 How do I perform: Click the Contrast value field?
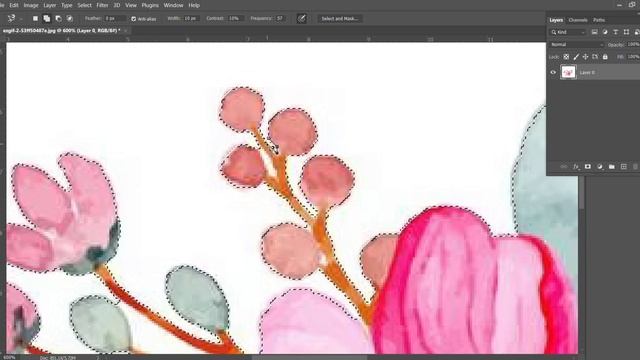[x=236, y=18]
